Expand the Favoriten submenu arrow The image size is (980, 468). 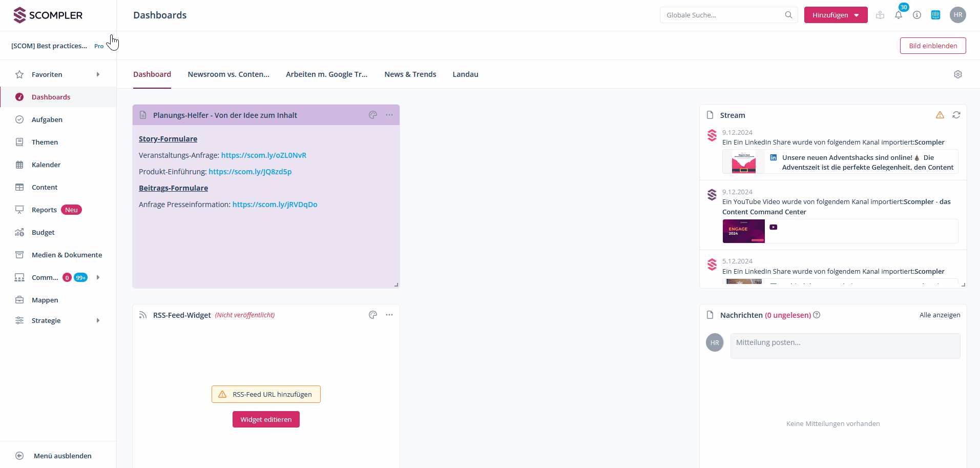tap(98, 74)
